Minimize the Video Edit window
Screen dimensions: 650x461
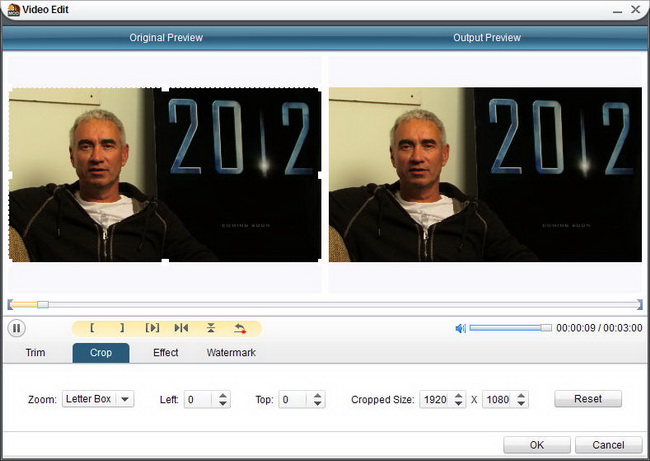pos(617,10)
